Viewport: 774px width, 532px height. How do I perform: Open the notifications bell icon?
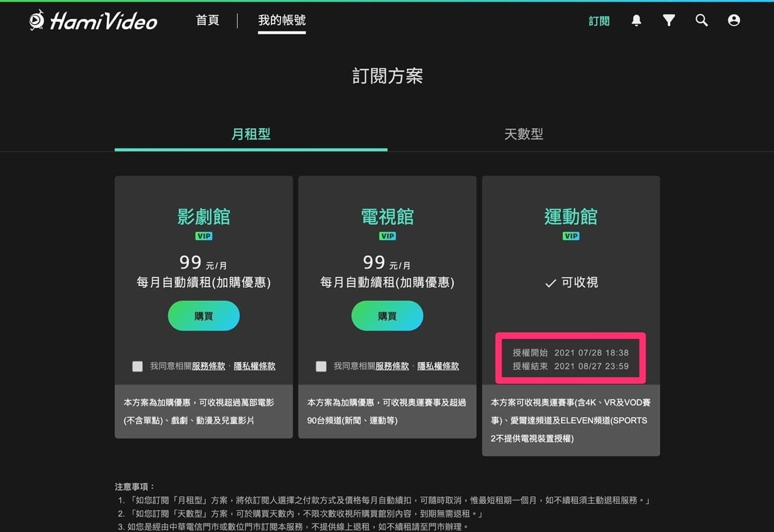(x=636, y=21)
